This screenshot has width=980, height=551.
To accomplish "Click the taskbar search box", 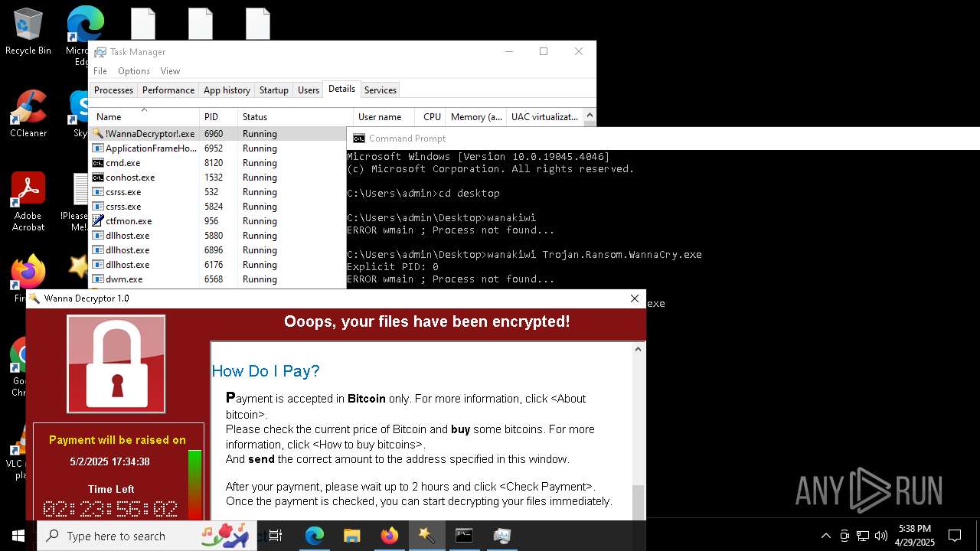I will 147,536.
